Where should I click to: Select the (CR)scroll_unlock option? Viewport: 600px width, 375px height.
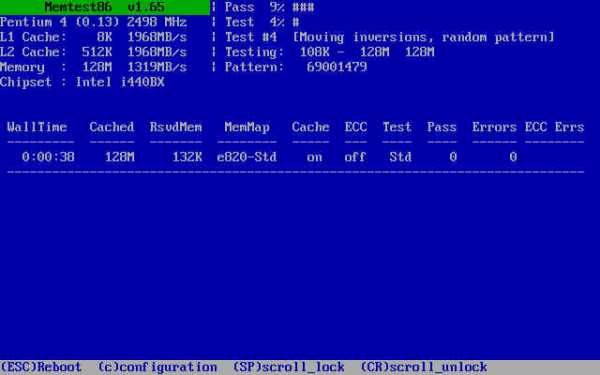coord(424,367)
